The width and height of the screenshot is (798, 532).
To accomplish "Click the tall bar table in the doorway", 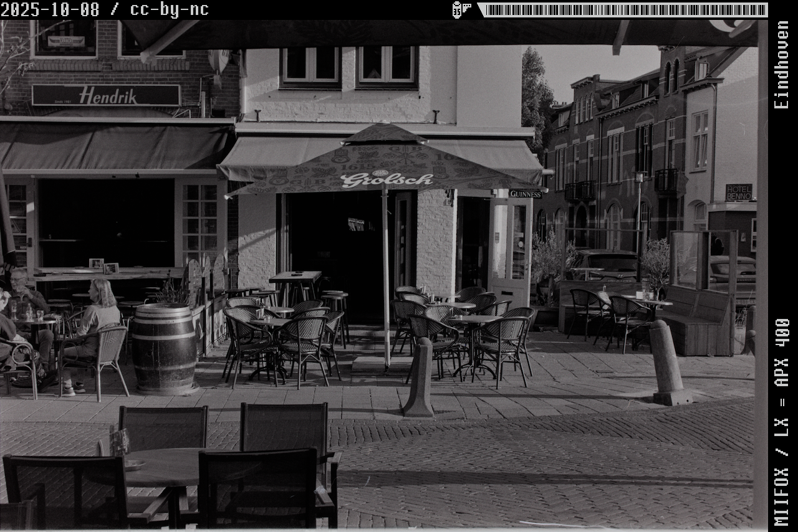I will click(296, 278).
